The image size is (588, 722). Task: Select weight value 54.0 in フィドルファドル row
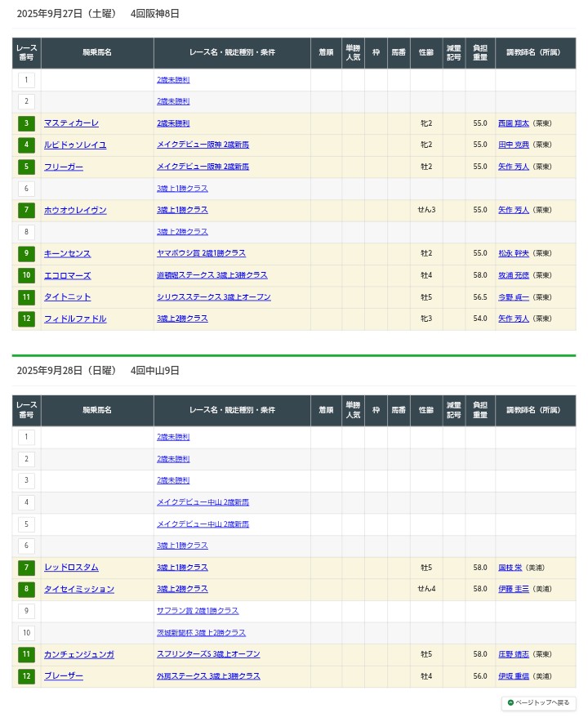(x=480, y=319)
